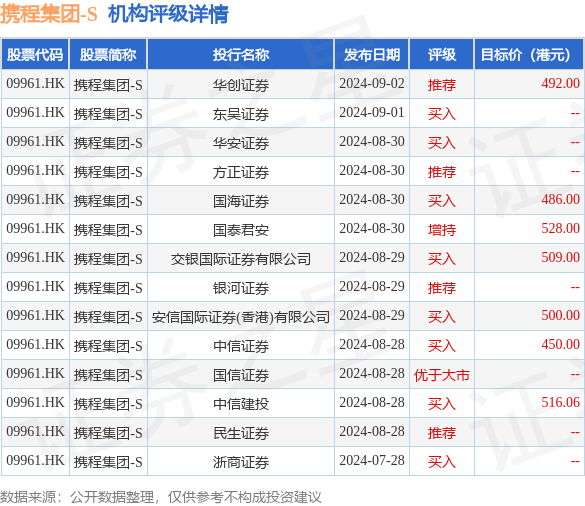
Task: Click the 携程集团-S orange title text
Action: (x=49, y=14)
